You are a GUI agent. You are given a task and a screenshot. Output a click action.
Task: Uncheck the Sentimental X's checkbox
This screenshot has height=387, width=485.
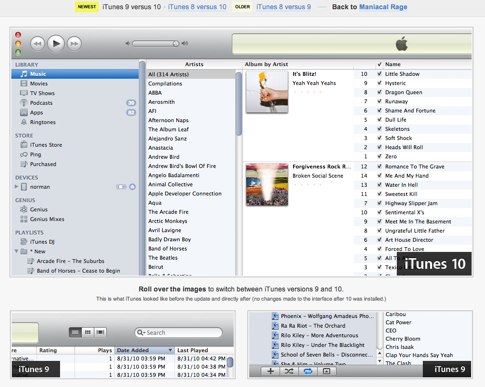(379, 212)
